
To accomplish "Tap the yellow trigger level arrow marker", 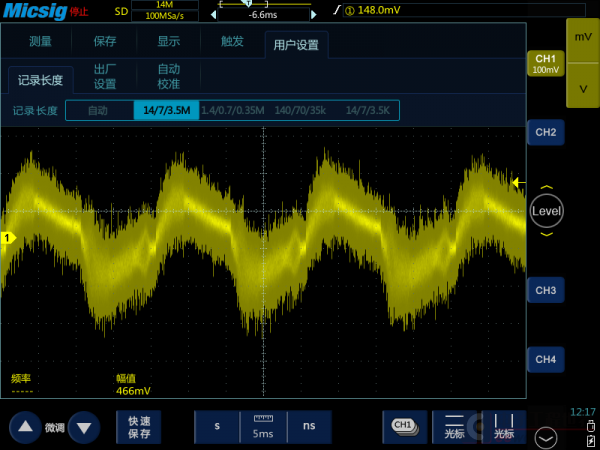I will click(518, 183).
